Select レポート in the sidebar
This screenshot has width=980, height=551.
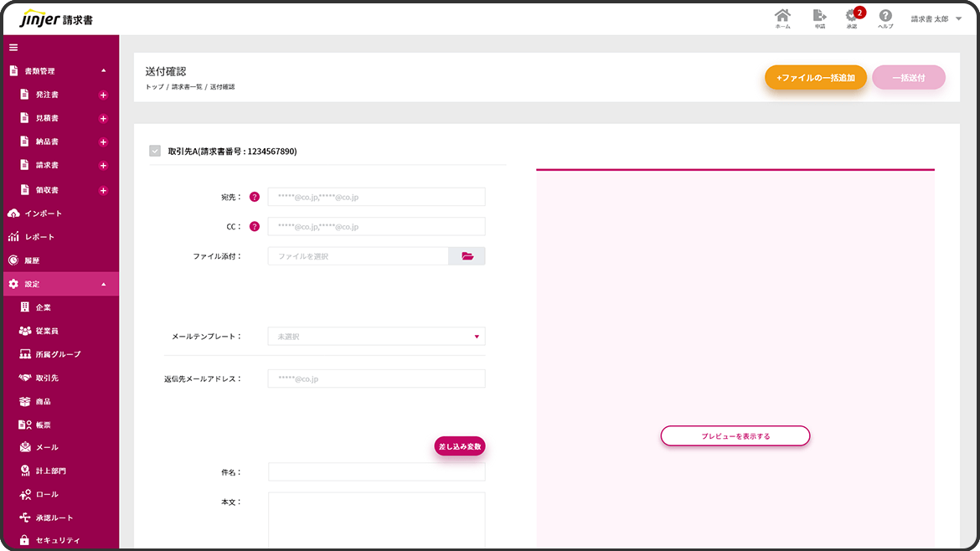tap(39, 237)
